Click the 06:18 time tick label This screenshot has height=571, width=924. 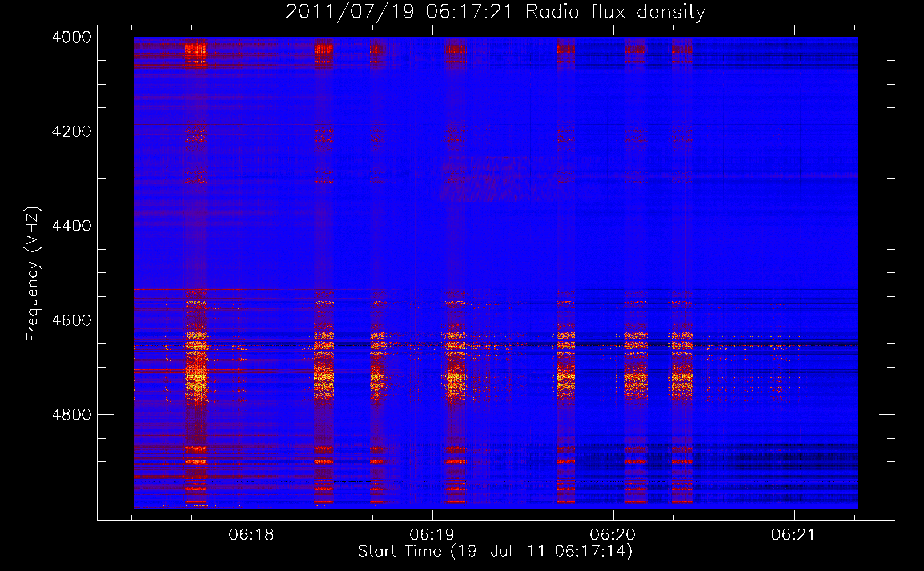251,535
